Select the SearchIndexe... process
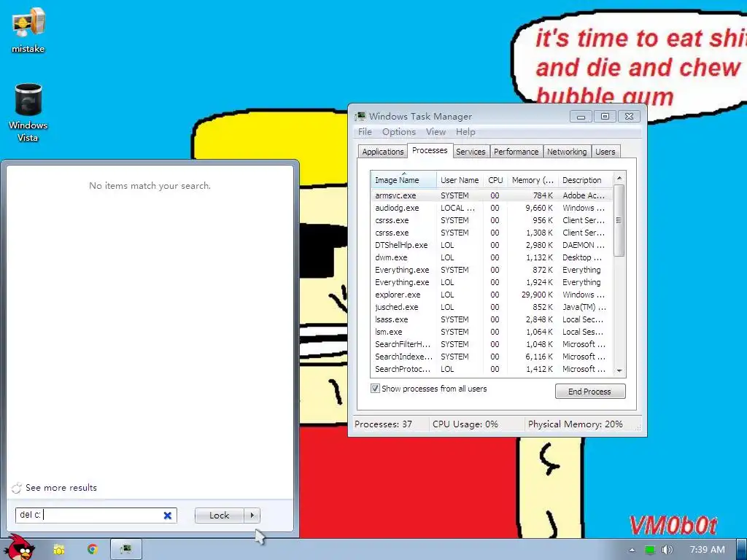Viewport: 747px width, 560px height. [492, 357]
